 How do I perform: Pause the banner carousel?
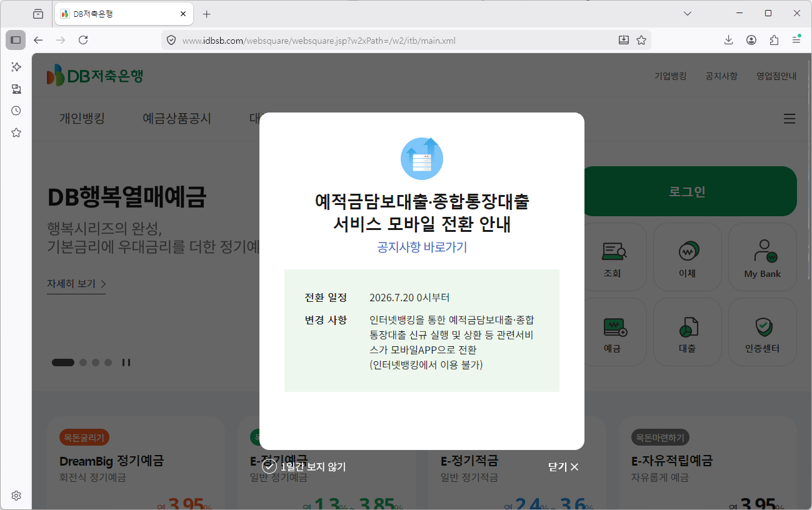click(126, 362)
